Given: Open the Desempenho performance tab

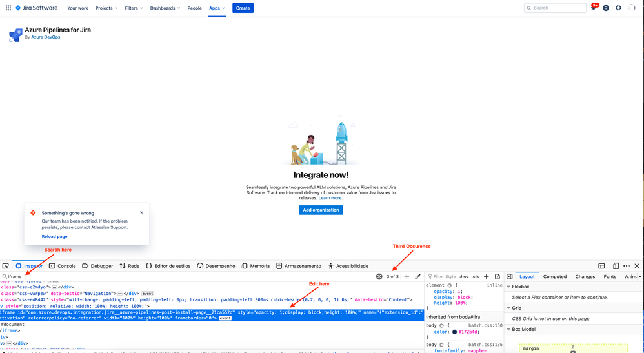Looking at the screenshot, I should 216,266.
